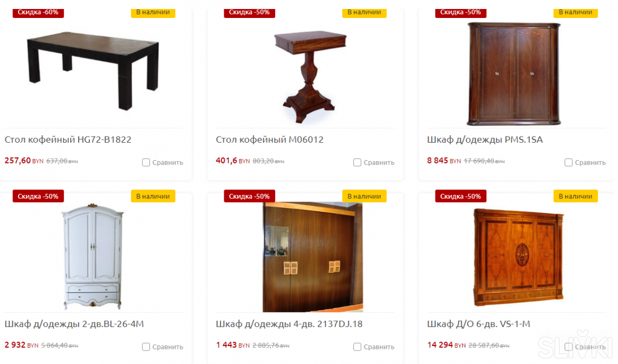Check Сравнить for Шкаф Д/О 6-дв. VS-1-M
The height and width of the screenshot is (364, 618).
click(x=569, y=347)
